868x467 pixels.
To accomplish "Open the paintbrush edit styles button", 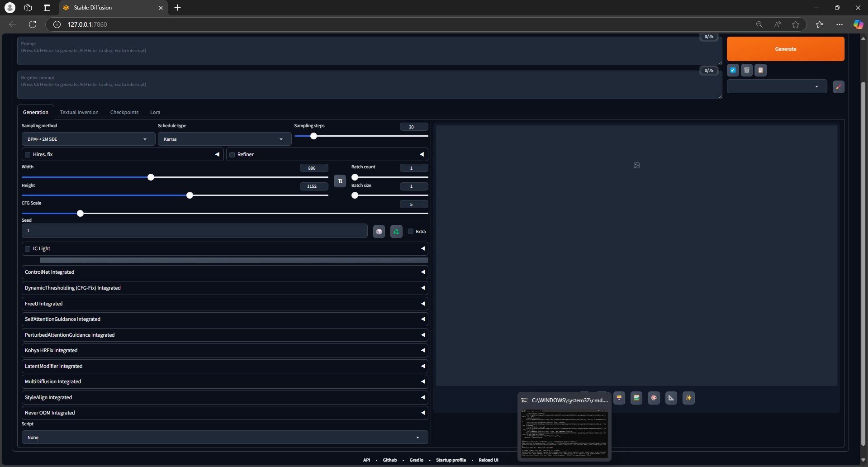I will [x=838, y=87].
